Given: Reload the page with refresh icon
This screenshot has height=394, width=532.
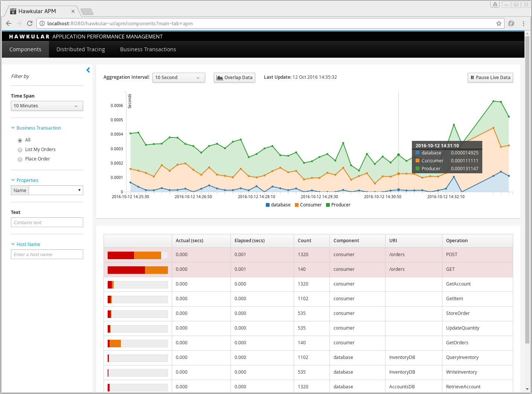Looking at the screenshot, I should point(30,23).
